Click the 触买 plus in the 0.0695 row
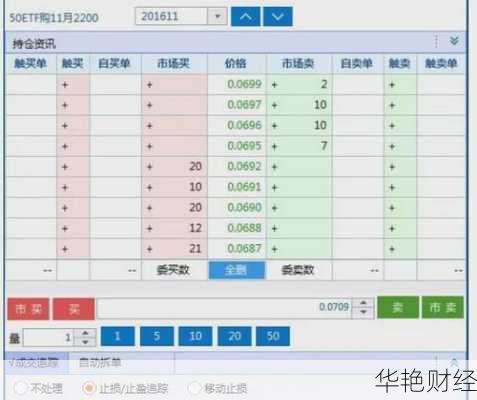This screenshot has width=477, height=400. point(65,146)
